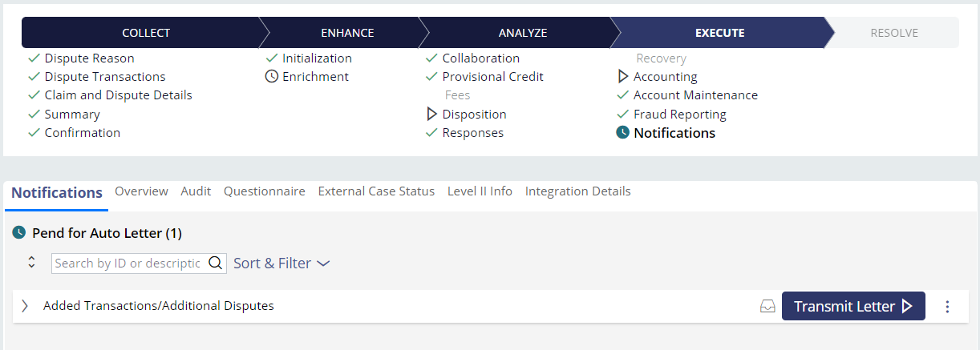Viewport: 980px width, 350px height.
Task: Open the Provisional Credit step
Action: pyautogui.click(x=492, y=77)
